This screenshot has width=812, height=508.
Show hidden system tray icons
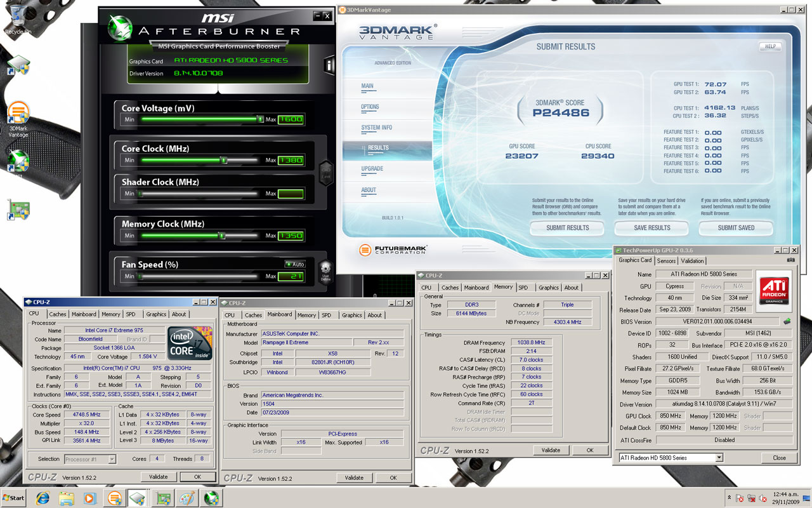[x=730, y=498]
